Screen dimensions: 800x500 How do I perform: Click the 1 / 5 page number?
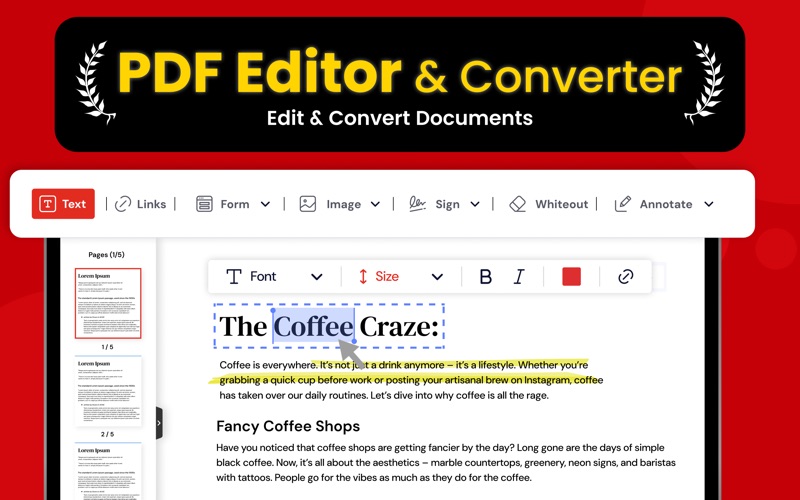107,347
